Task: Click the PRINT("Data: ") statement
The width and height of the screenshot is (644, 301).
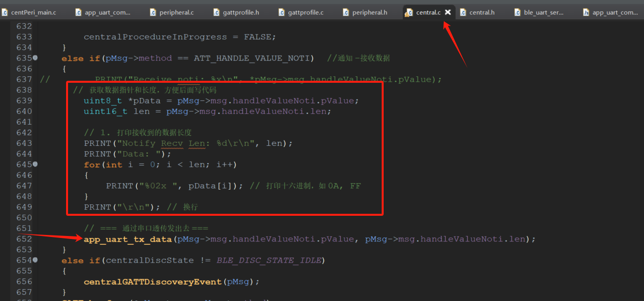Action: [128, 154]
